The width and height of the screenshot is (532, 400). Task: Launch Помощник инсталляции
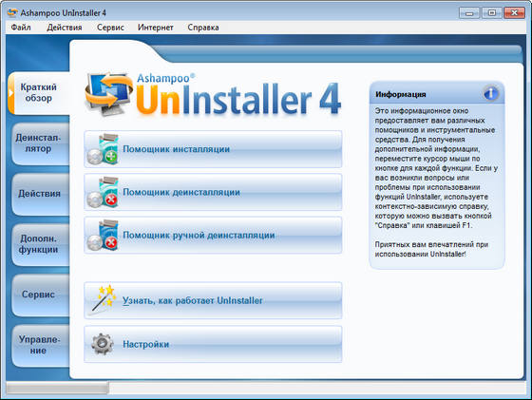tap(213, 149)
